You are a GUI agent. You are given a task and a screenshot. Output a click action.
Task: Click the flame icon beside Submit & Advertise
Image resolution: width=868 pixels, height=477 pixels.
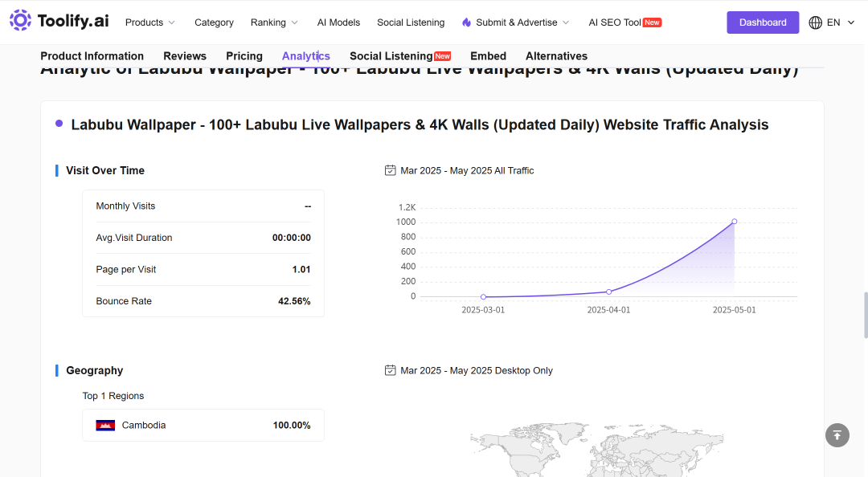click(x=467, y=22)
